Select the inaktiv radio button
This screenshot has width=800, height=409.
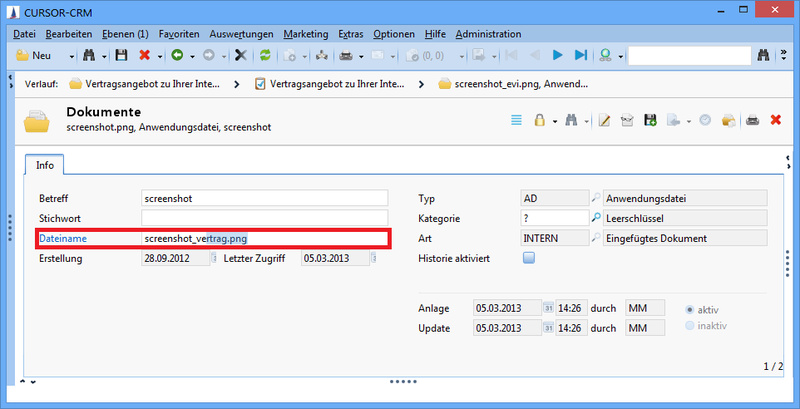pos(688,326)
